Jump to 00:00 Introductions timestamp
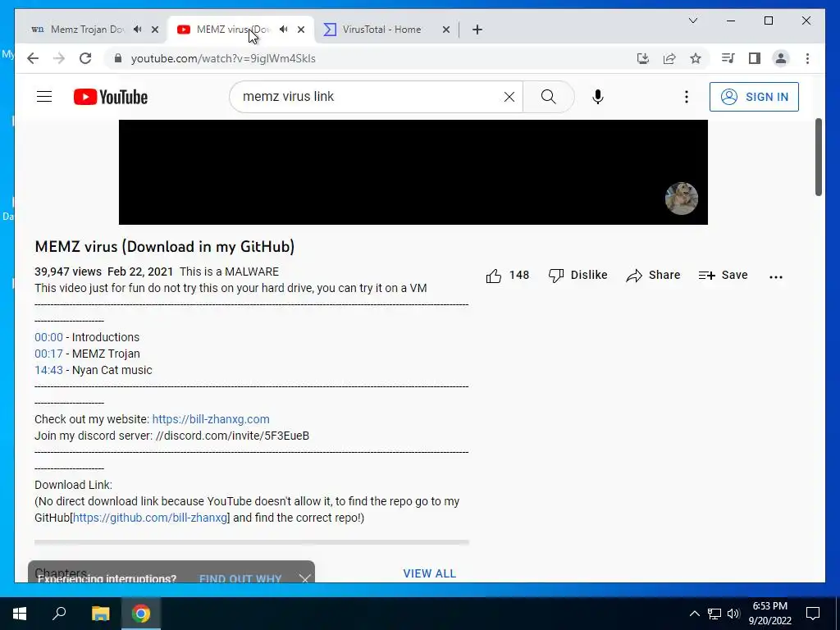840x630 pixels. [x=48, y=337]
